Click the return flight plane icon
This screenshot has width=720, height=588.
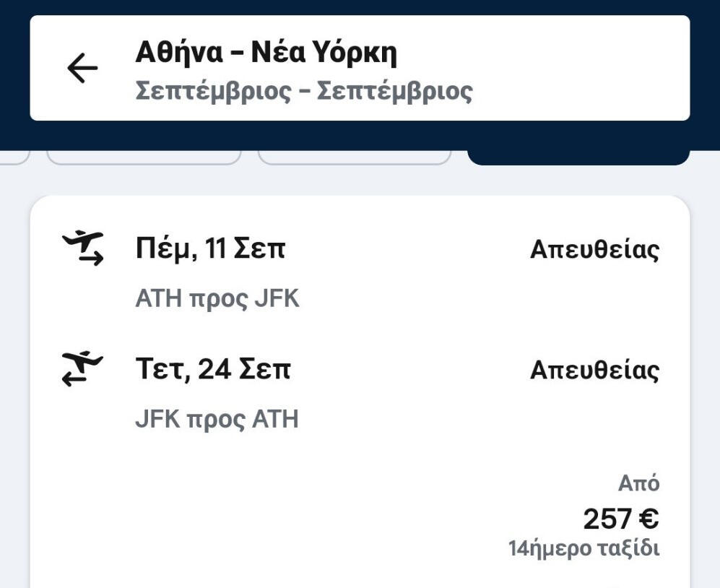click(x=82, y=368)
